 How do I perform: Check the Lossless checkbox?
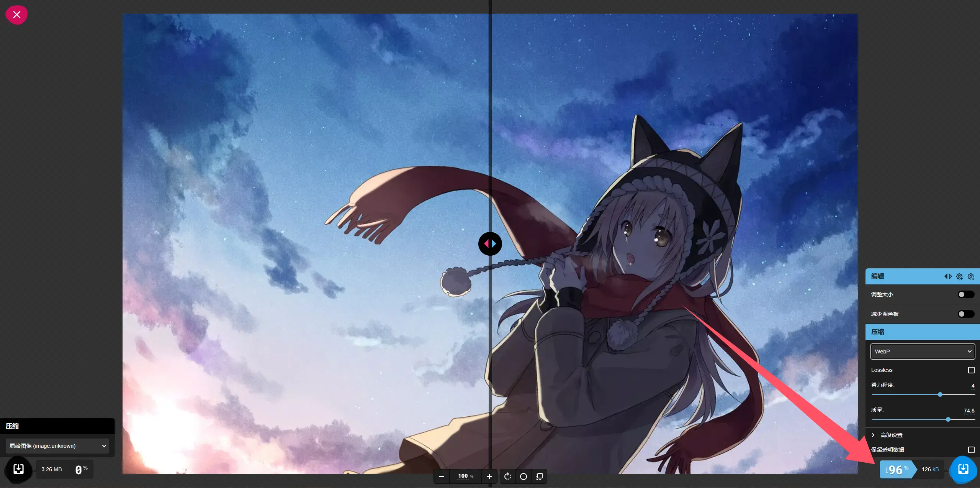click(x=971, y=370)
